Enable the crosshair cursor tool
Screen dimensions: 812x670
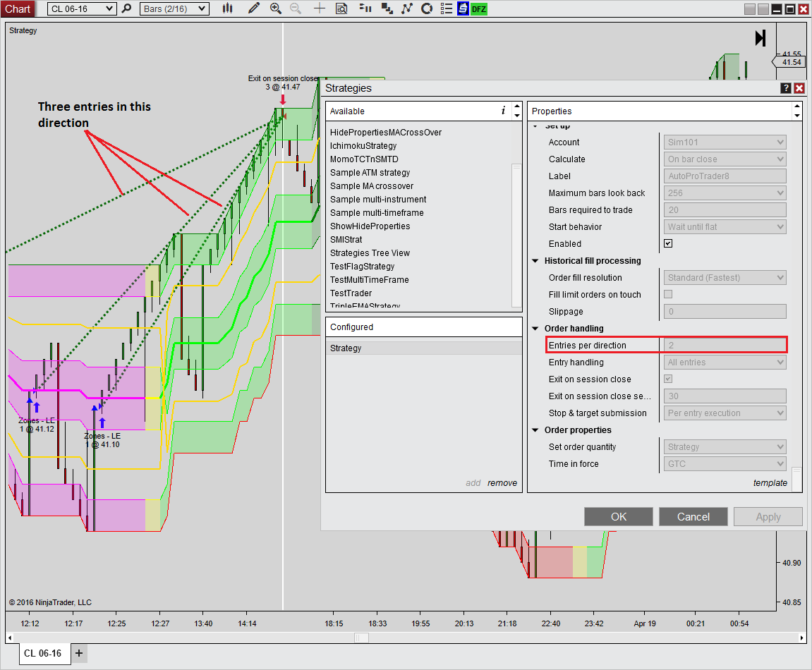tap(320, 8)
